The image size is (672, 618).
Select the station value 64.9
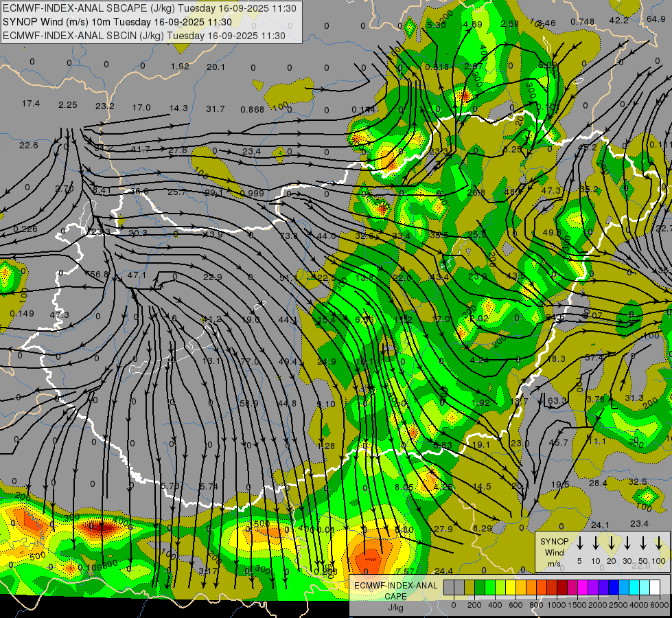pyautogui.click(x=656, y=19)
